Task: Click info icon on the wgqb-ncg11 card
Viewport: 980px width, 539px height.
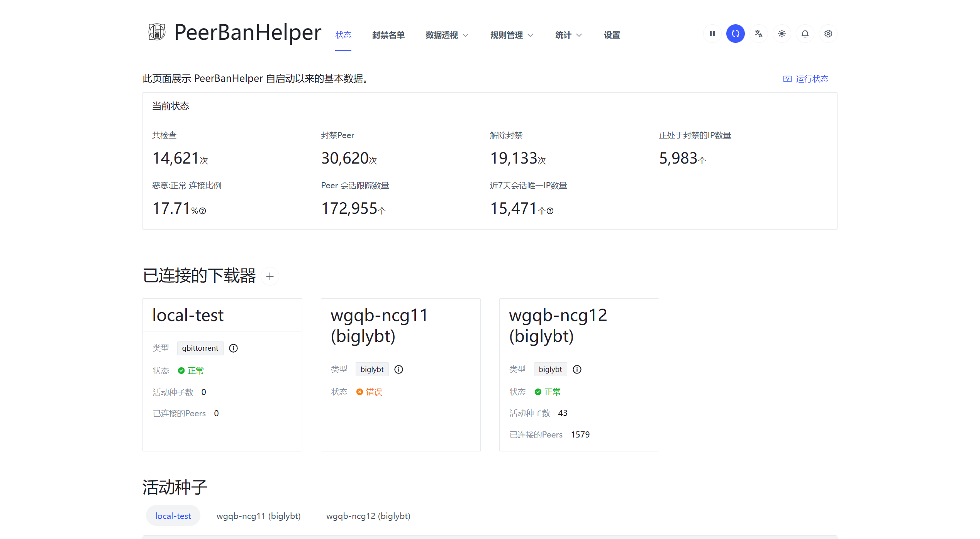Action: click(398, 370)
